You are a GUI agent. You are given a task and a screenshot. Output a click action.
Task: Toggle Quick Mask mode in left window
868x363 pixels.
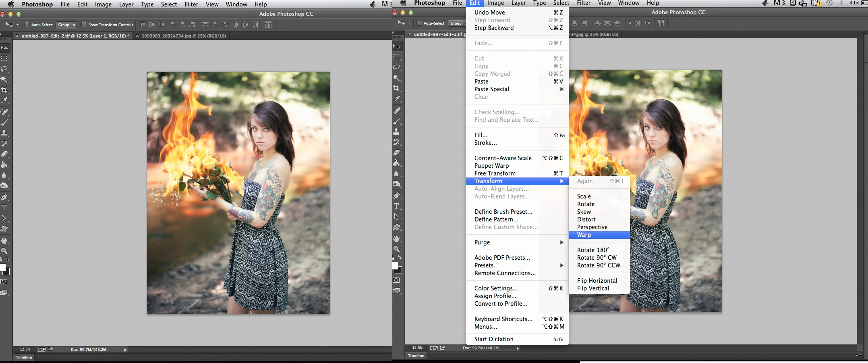4,282
